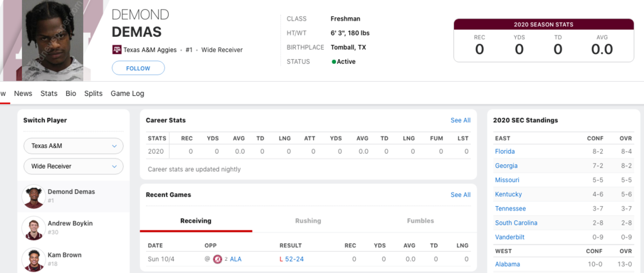Open the Florida team link in standings
This screenshot has width=644, height=273.
click(505, 151)
